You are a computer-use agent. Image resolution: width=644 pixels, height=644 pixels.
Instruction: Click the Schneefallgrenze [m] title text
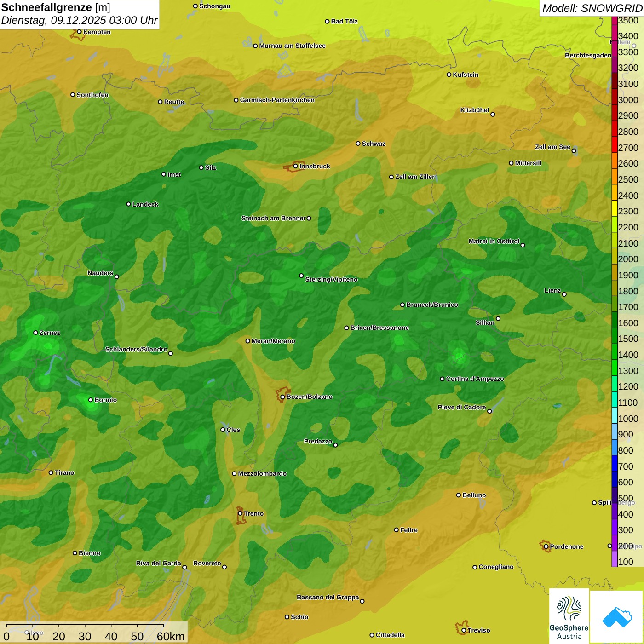pyautogui.click(x=56, y=7)
